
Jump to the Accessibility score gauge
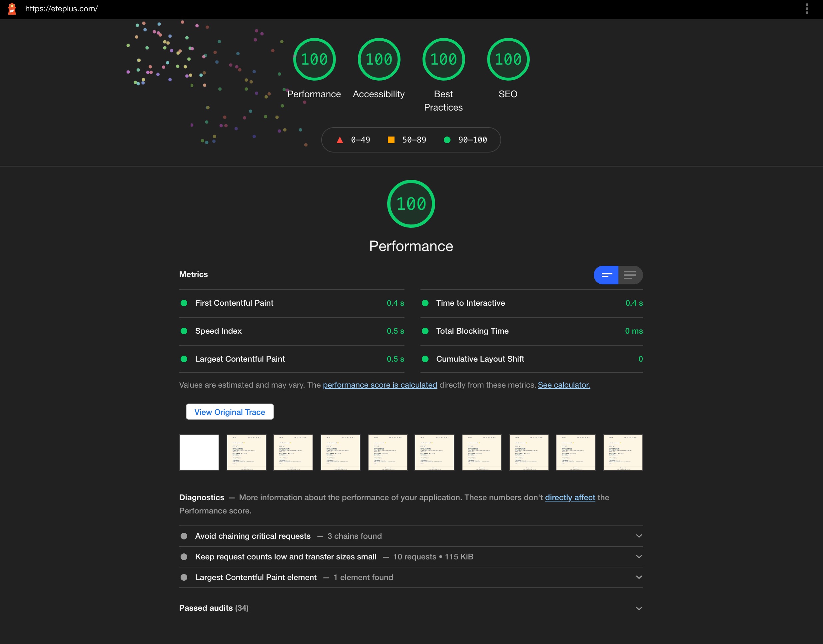pos(379,59)
